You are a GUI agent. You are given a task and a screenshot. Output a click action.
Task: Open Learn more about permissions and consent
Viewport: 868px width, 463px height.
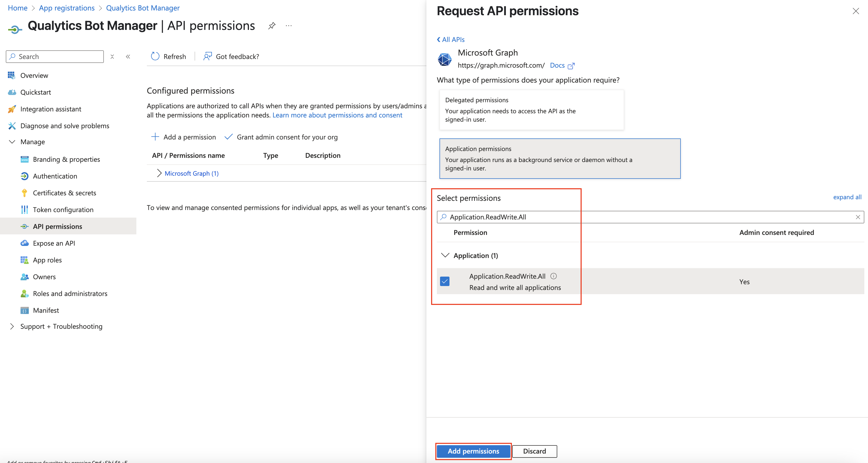(x=337, y=115)
